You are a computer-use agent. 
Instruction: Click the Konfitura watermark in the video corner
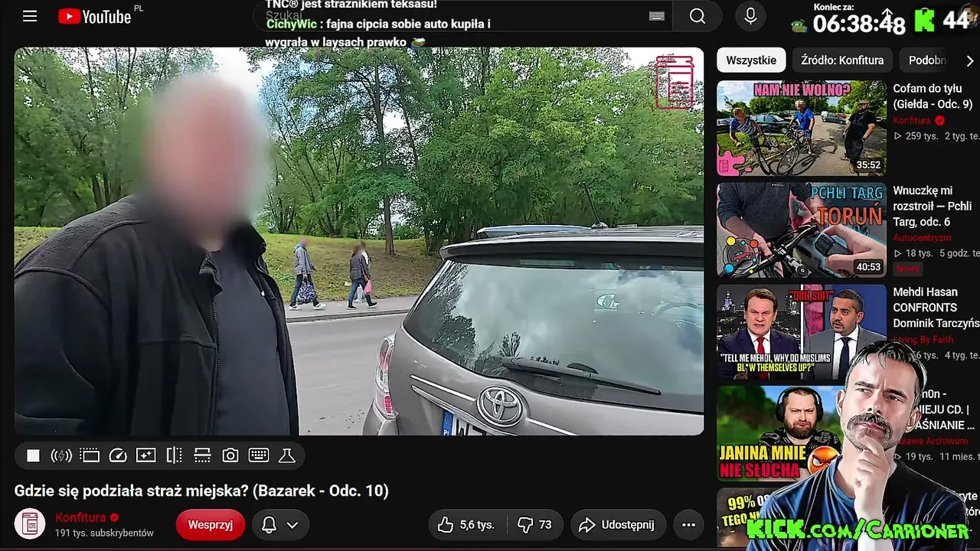tap(675, 82)
